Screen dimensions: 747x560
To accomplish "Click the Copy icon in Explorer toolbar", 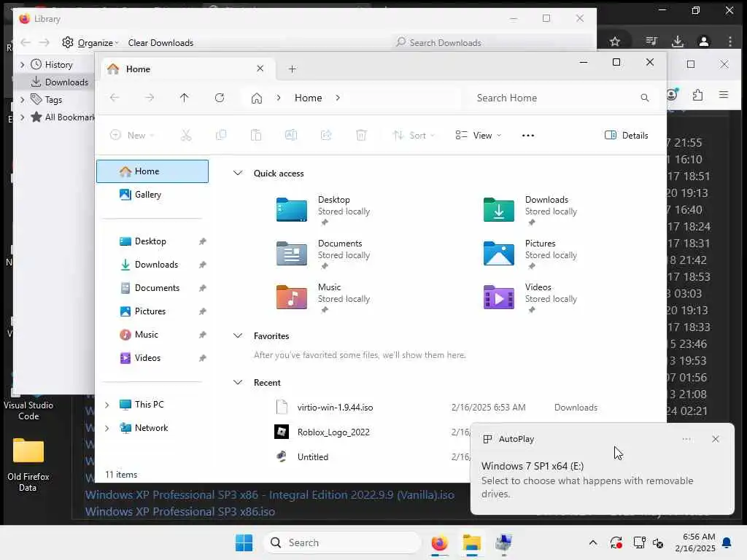I will [221, 135].
